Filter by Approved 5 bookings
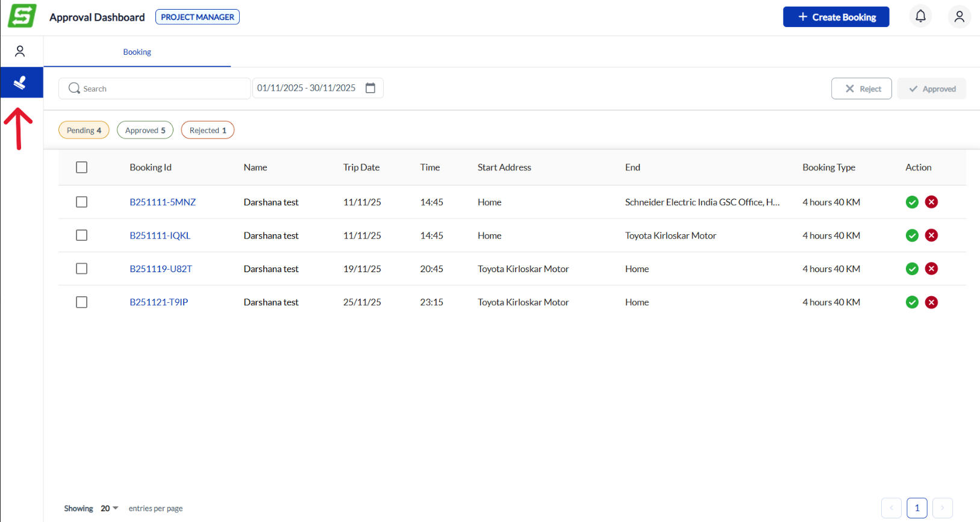980x522 pixels. 145,130
